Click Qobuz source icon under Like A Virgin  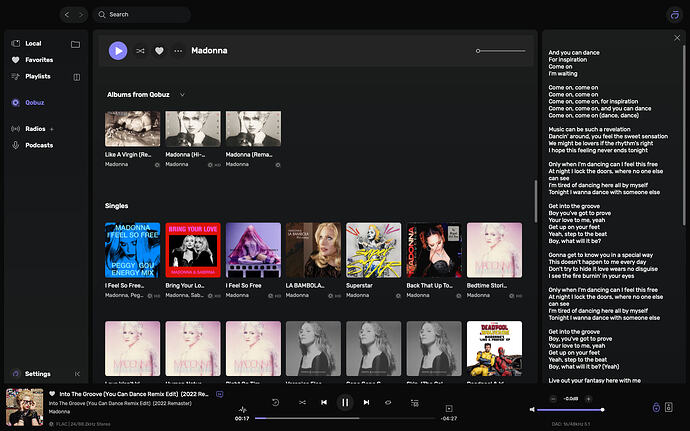pos(157,165)
